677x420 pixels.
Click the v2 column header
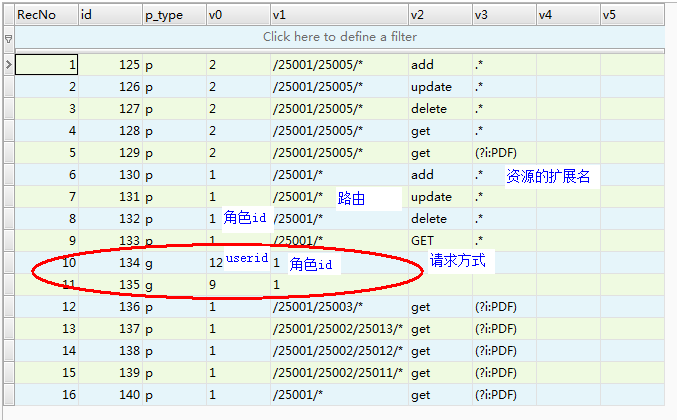(x=440, y=15)
